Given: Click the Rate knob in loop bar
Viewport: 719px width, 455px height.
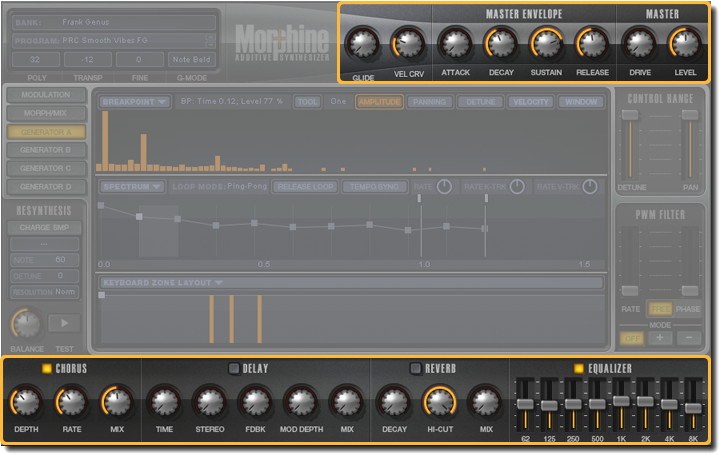Looking at the screenshot, I should [444, 187].
